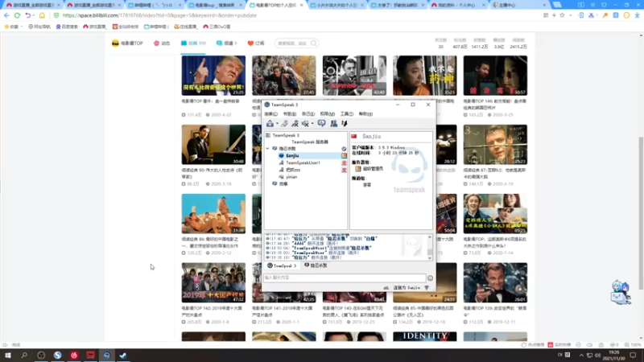Open the dropdown arrow next to mute speakers
The image size is (644, 362).
pos(312,124)
